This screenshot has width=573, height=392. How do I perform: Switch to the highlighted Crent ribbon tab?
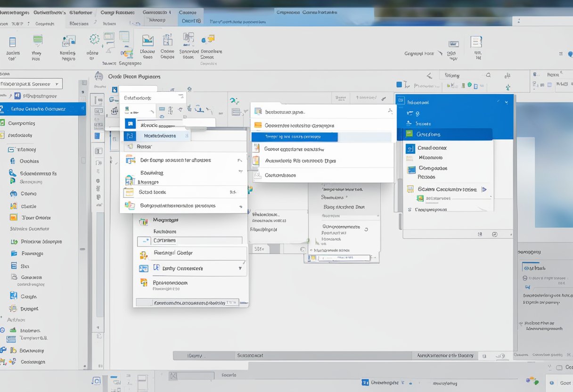[x=191, y=21]
